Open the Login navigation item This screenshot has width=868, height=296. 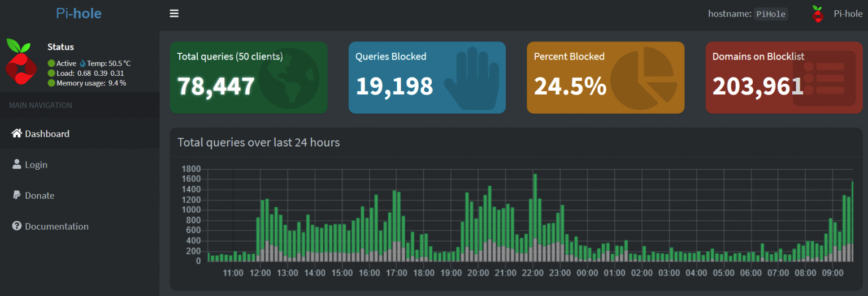pos(80,164)
